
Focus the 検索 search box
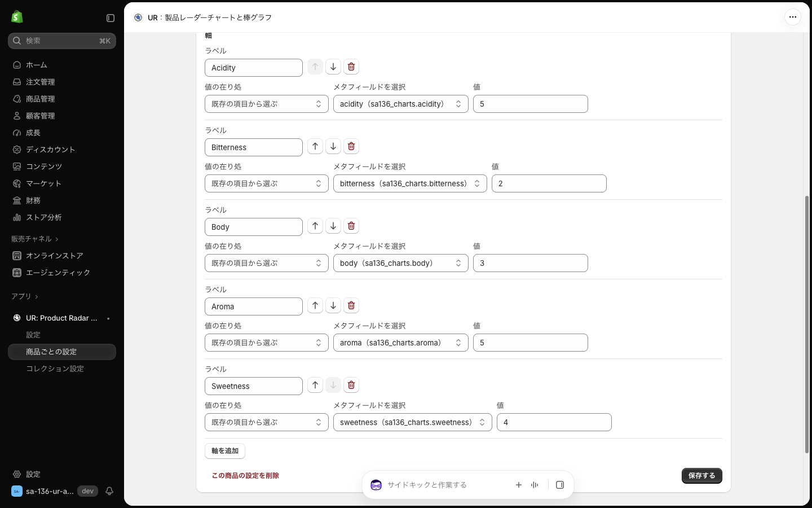pyautogui.click(x=62, y=41)
